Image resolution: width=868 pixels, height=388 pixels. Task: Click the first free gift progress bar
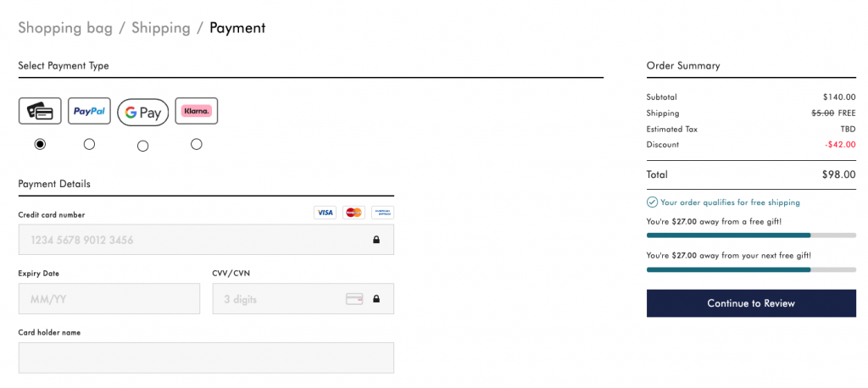(751, 235)
